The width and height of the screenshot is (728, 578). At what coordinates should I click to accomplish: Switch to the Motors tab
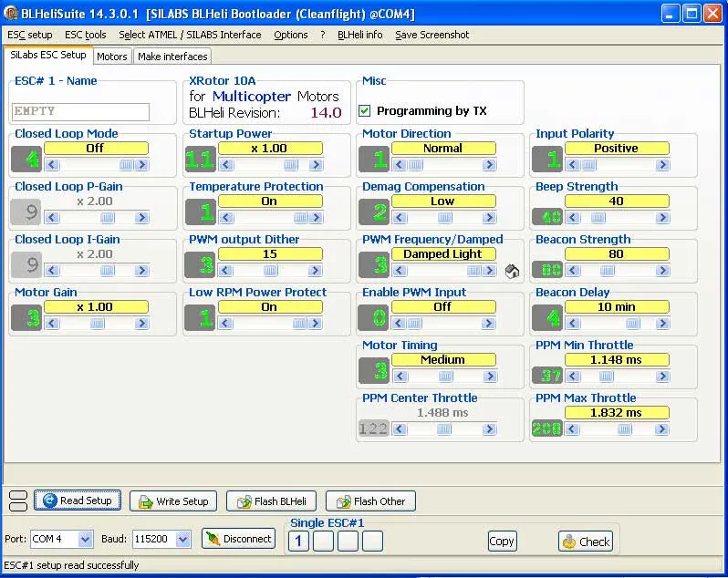tap(112, 57)
